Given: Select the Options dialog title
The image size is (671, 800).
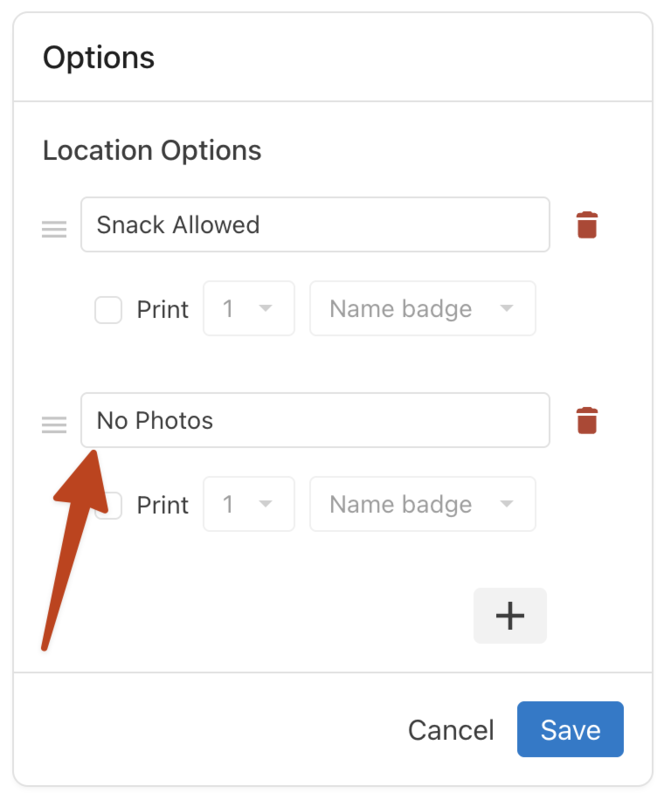Looking at the screenshot, I should (99, 57).
